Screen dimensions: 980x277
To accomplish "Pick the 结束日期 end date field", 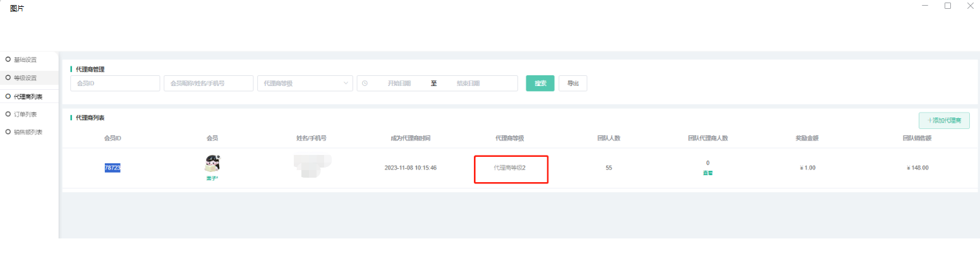I will pos(468,83).
